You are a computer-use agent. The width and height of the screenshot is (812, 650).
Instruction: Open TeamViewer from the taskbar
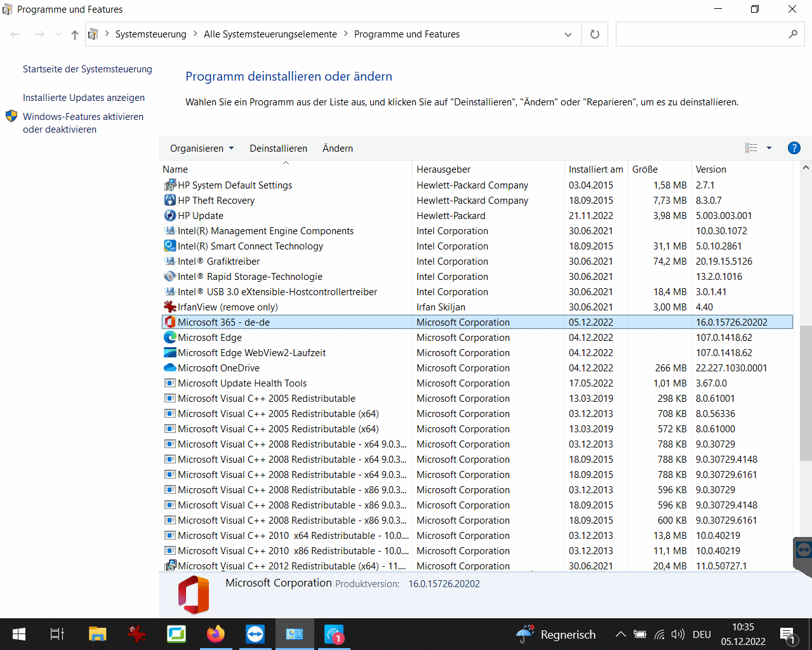click(255, 634)
